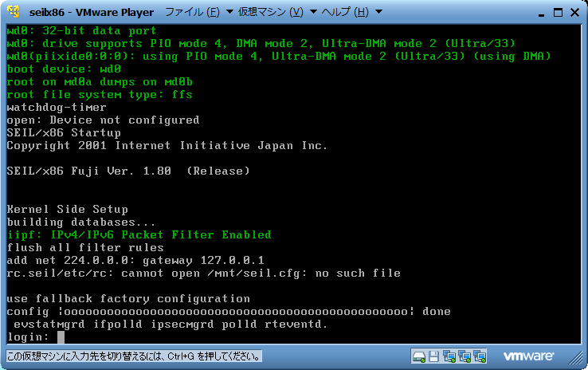Open the 仮想マシン (V) menu
Screen dimensions: 588x370
tap(271, 12)
